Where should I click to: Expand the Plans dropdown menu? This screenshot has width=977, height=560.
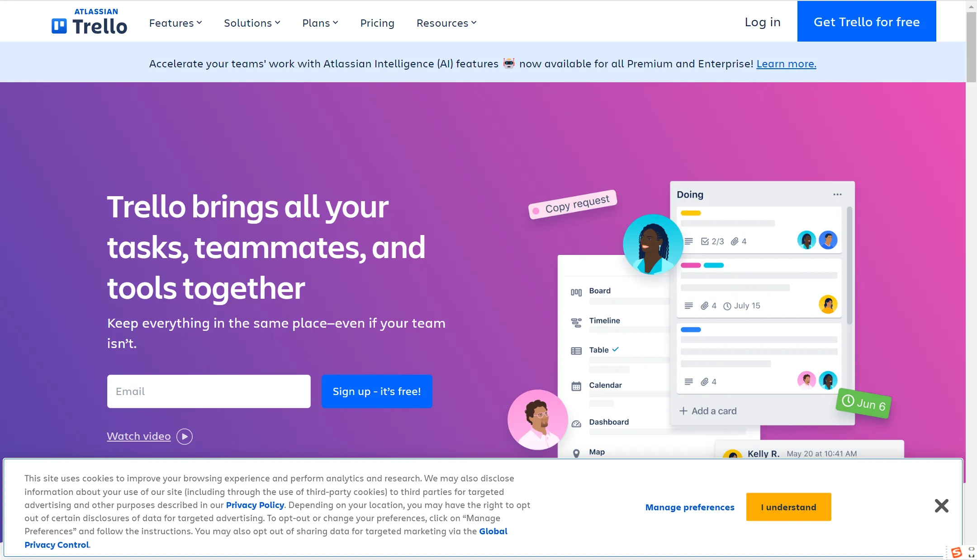click(320, 22)
